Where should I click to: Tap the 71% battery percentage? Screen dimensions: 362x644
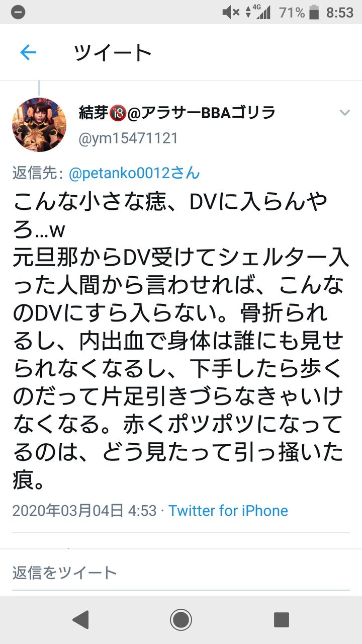292,12
